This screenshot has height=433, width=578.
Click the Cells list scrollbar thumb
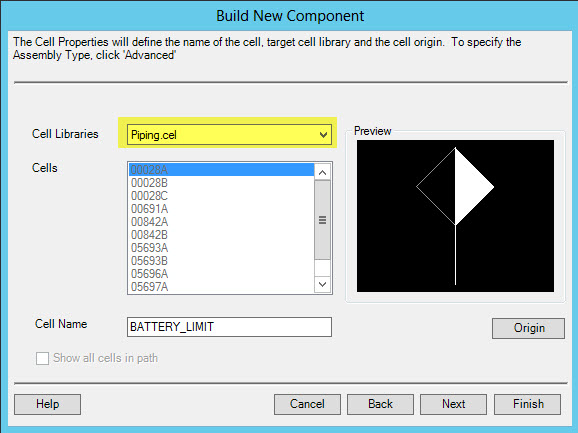323,220
